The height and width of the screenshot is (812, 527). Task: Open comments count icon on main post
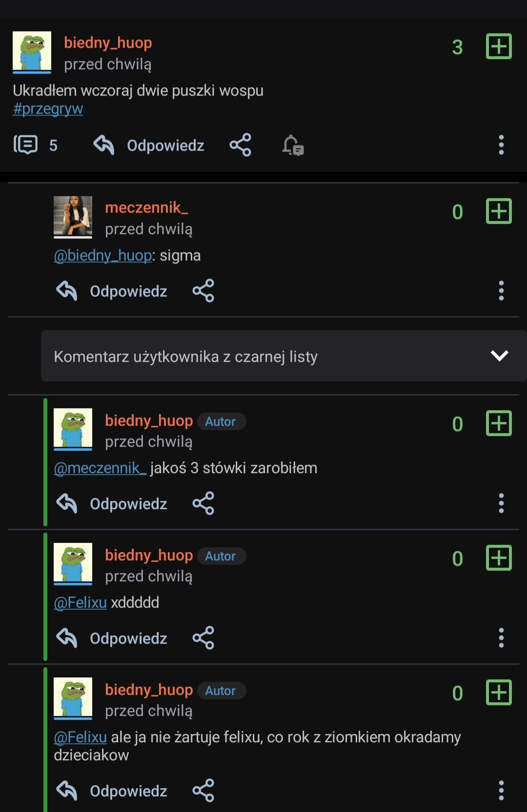tap(26, 145)
